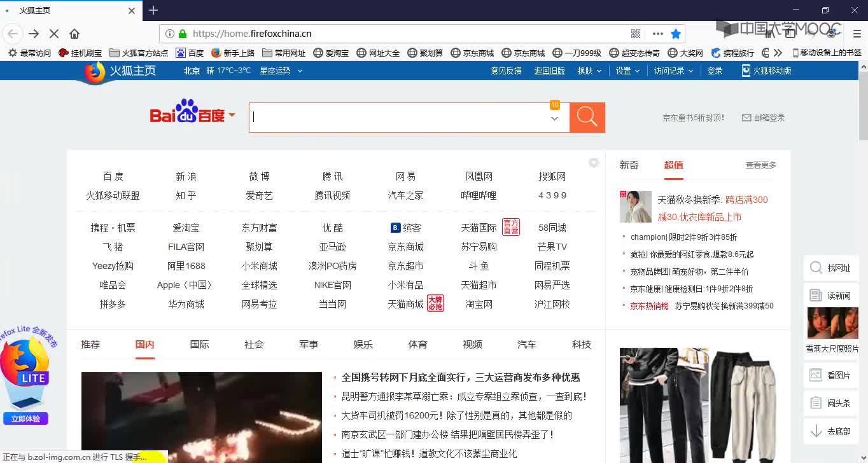This screenshot has height=463, width=868.
Task: Open the 百度 bookmark with the paw icon
Action: click(x=190, y=53)
